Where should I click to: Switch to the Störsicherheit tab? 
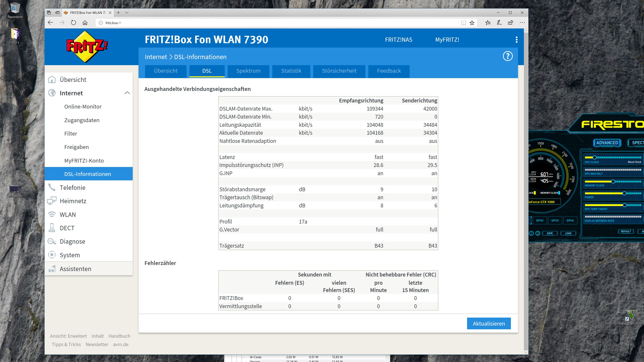[339, 71]
